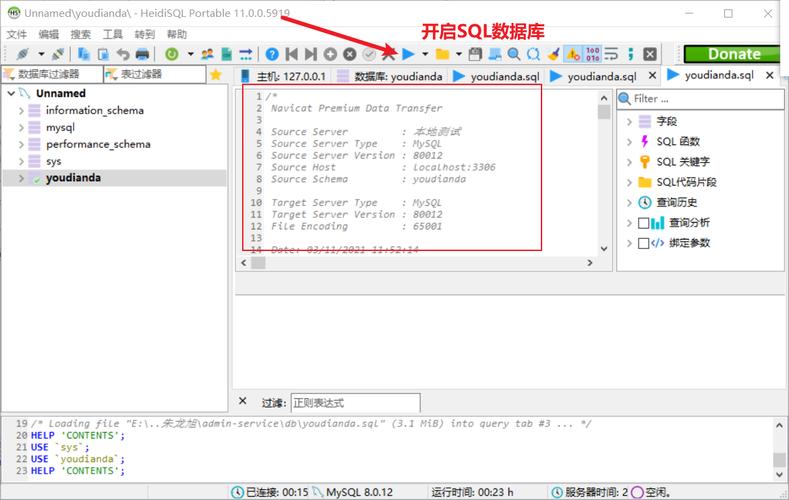This screenshot has width=789, height=500.
Task: Click the blue Help question mark icon
Action: click(272, 54)
